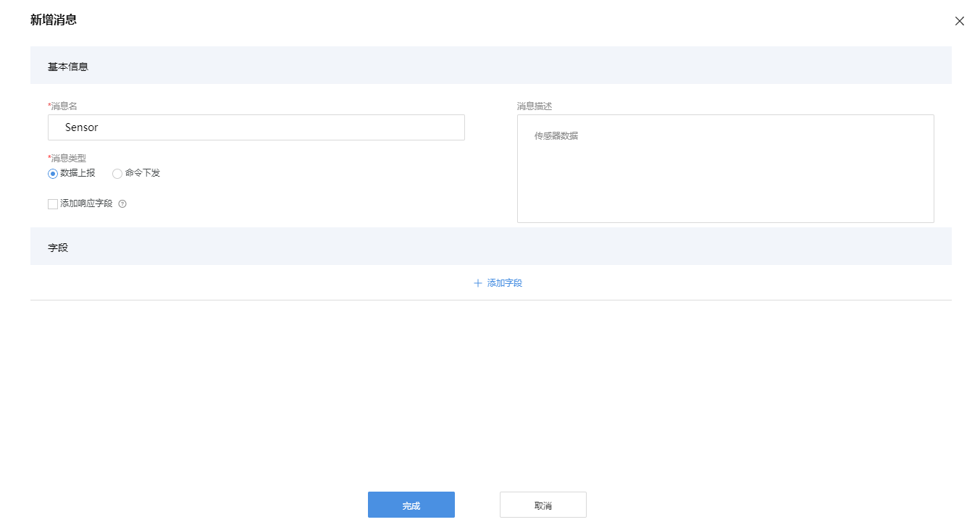This screenshot has height=530, width=980.
Task: Select the 命令下发 radio button
Action: [117, 174]
